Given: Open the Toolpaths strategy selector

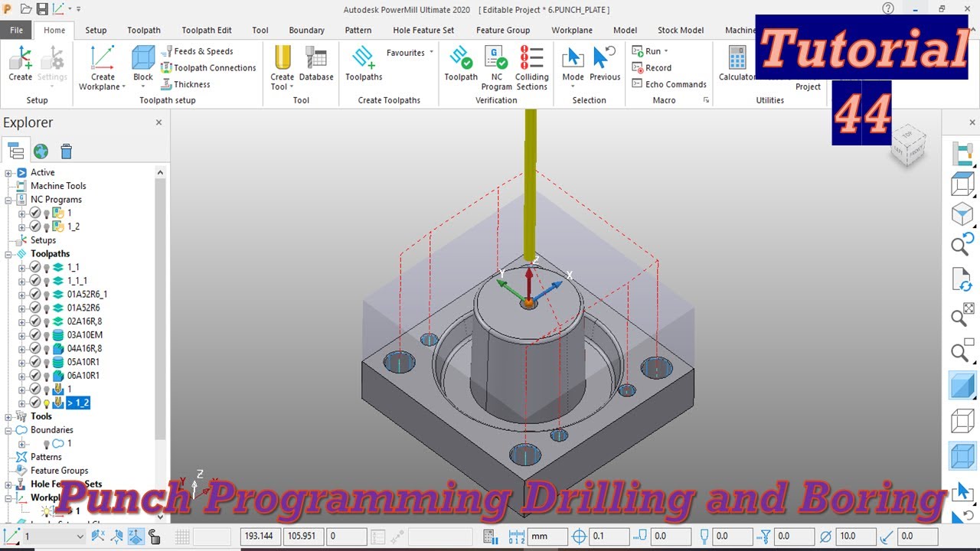Looking at the screenshot, I should (x=364, y=64).
